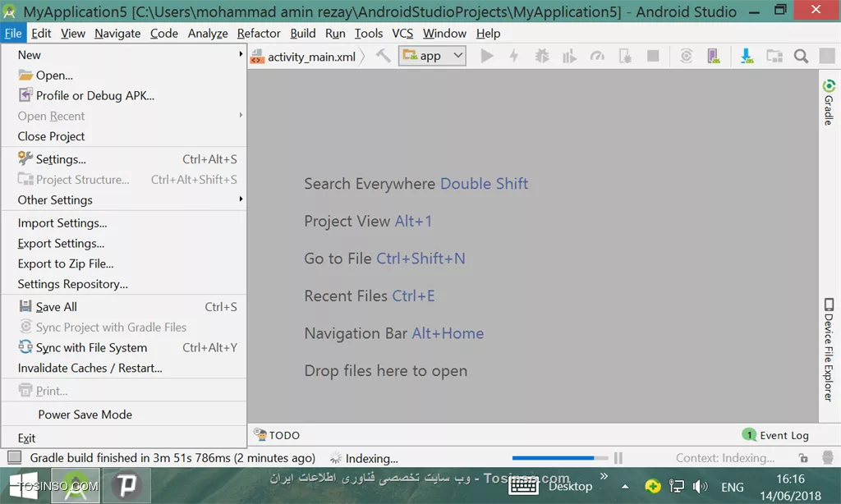
Task: Select Export to Zip File...
Action: (x=124, y=263)
